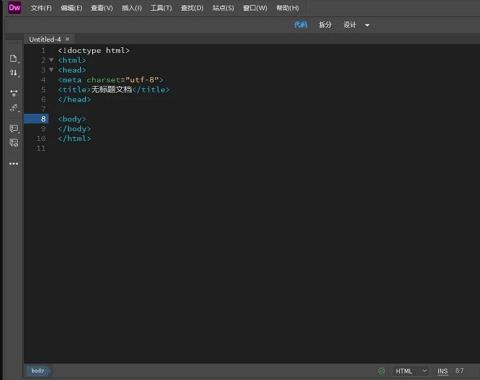Image resolution: width=480 pixels, height=380 pixels.
Task: Open the 站点(S) menu
Action: [223, 8]
